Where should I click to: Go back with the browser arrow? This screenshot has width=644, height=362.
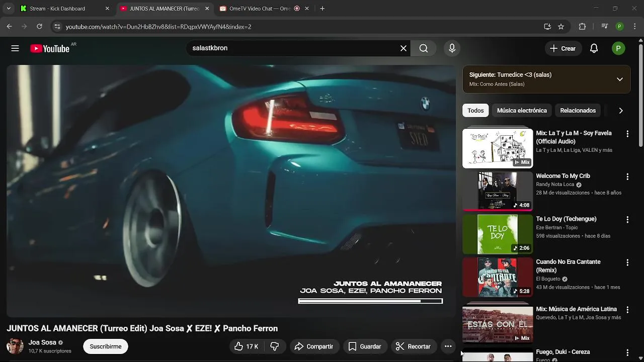tap(9, 27)
